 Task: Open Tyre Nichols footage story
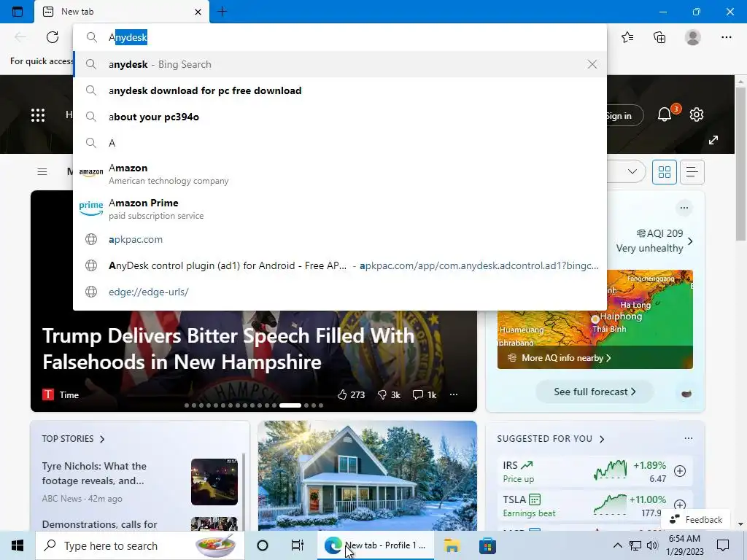pyautogui.click(x=94, y=473)
